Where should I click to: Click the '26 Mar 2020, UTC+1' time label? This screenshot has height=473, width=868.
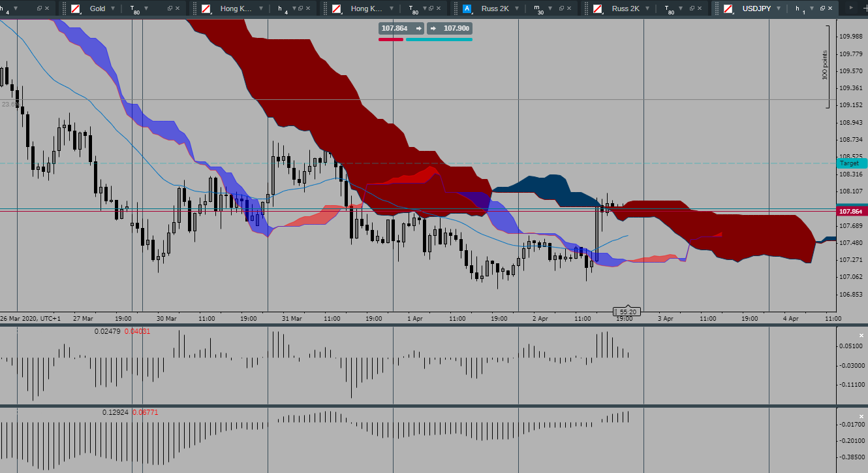coord(30,319)
